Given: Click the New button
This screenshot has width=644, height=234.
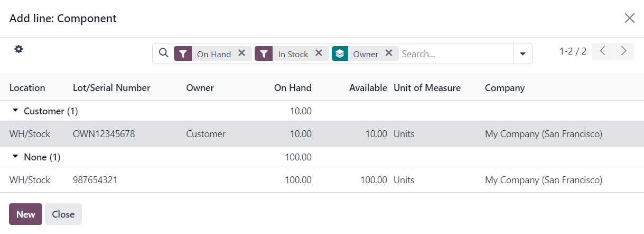Looking at the screenshot, I should tap(25, 214).
